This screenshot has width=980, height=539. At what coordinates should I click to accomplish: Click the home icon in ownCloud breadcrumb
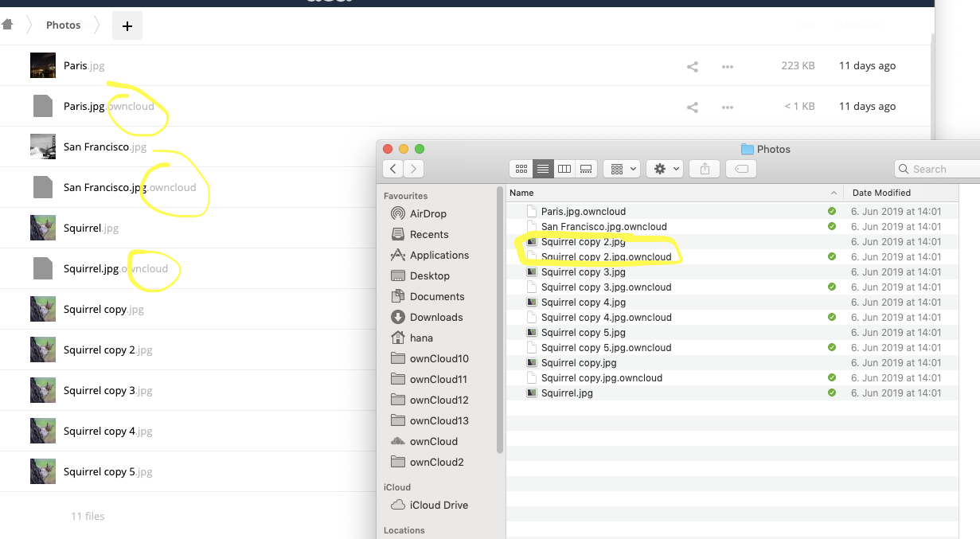tap(7, 25)
